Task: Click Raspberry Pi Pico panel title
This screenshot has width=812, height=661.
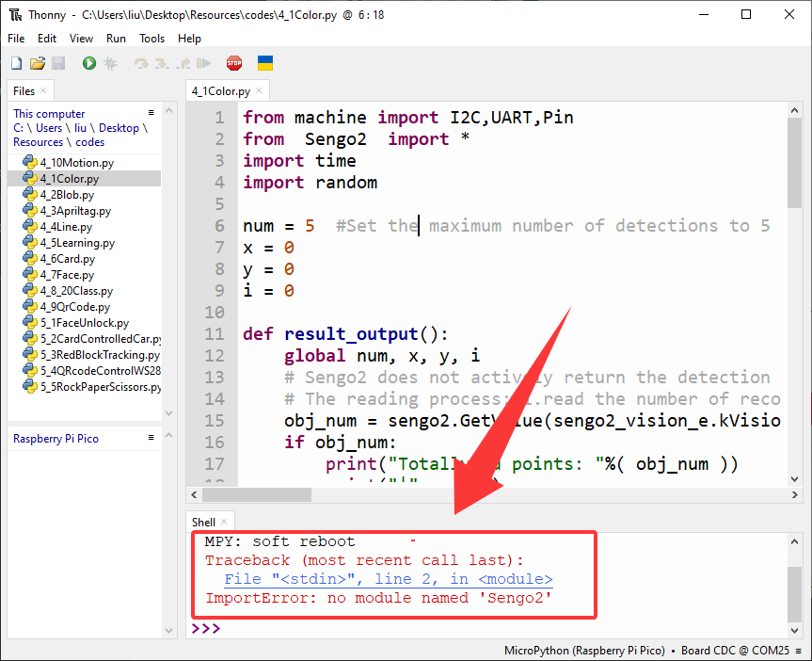Action: pos(56,439)
